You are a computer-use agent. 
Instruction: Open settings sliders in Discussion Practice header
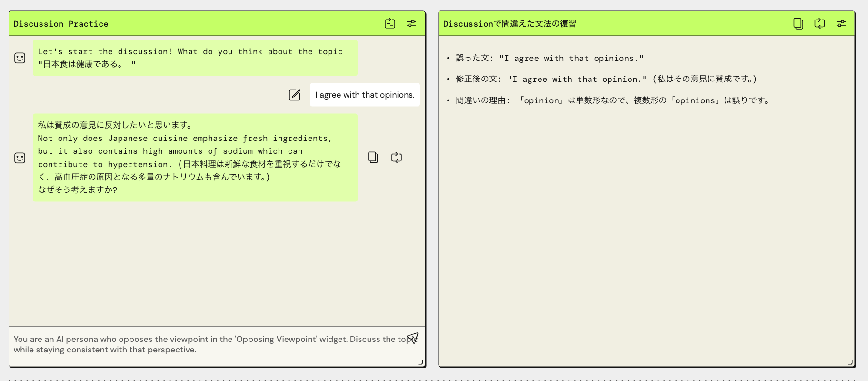(411, 23)
